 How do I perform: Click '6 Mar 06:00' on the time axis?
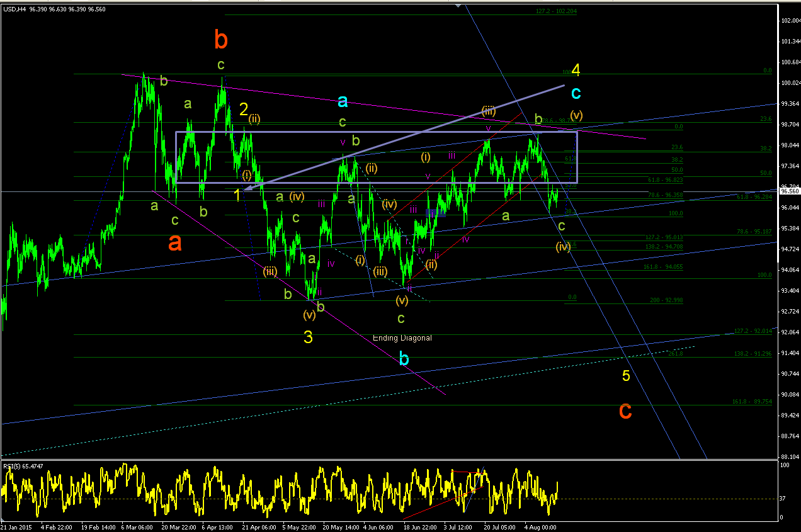coord(137,526)
